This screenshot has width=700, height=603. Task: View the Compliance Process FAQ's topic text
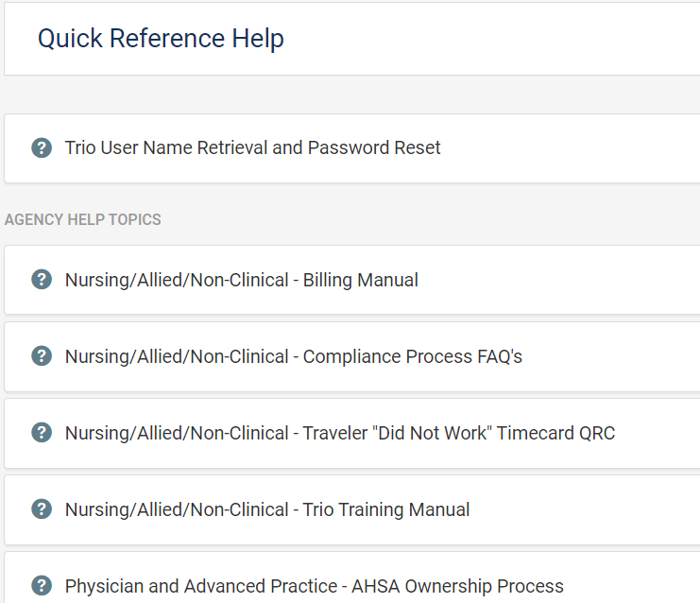click(x=293, y=356)
